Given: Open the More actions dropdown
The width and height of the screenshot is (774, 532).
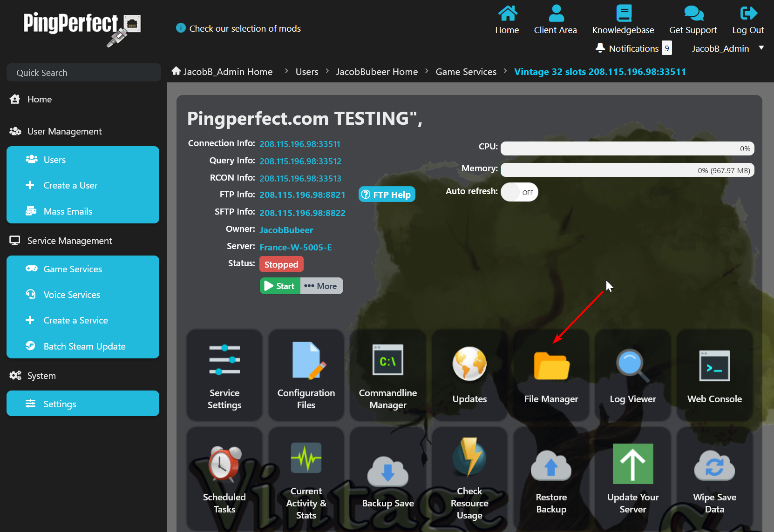Looking at the screenshot, I should point(321,286).
